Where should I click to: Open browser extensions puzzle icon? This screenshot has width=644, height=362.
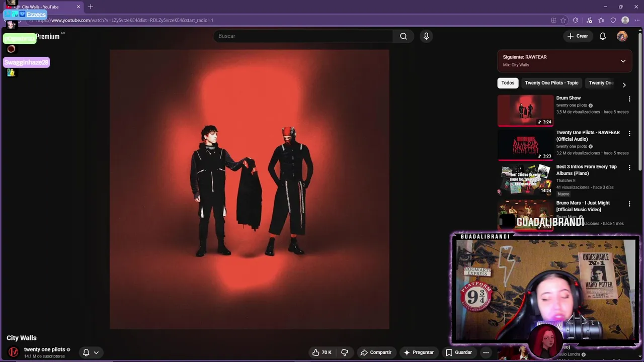click(x=575, y=20)
